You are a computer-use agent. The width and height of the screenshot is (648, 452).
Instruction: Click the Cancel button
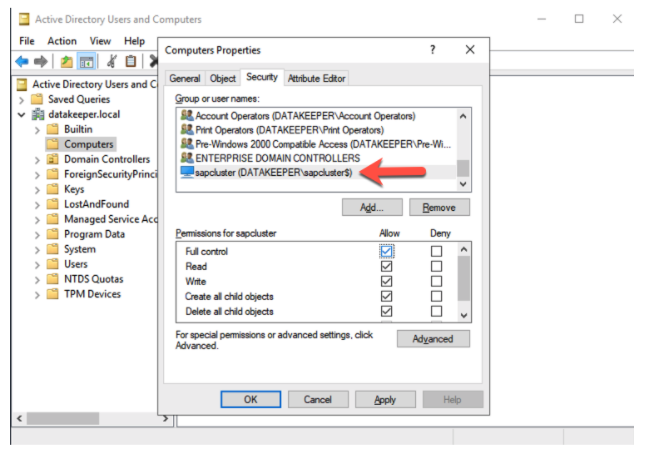tap(318, 399)
